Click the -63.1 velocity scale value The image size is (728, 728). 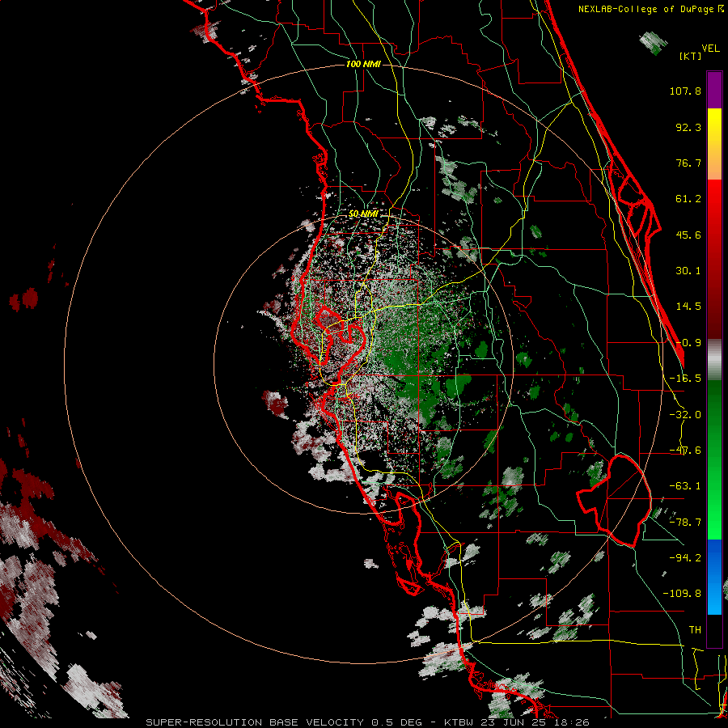685,486
